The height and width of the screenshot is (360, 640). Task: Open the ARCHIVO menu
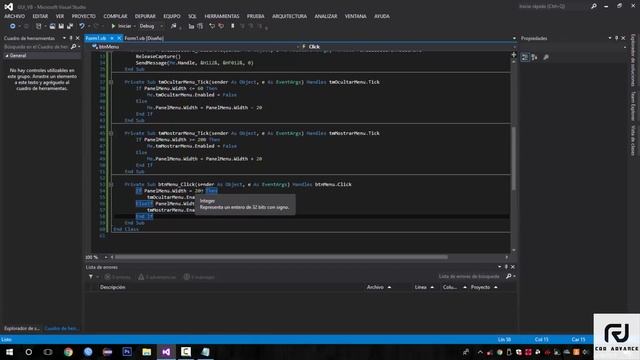[x=14, y=16]
